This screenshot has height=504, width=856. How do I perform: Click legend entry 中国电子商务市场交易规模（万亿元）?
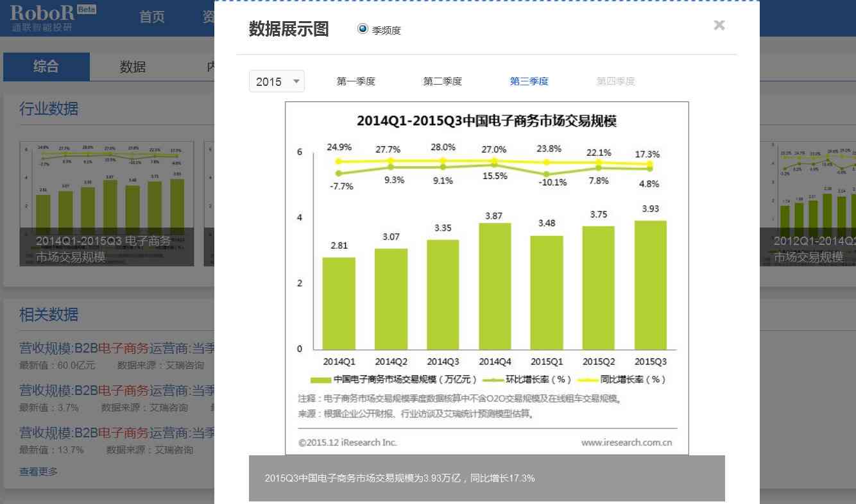tap(394, 380)
